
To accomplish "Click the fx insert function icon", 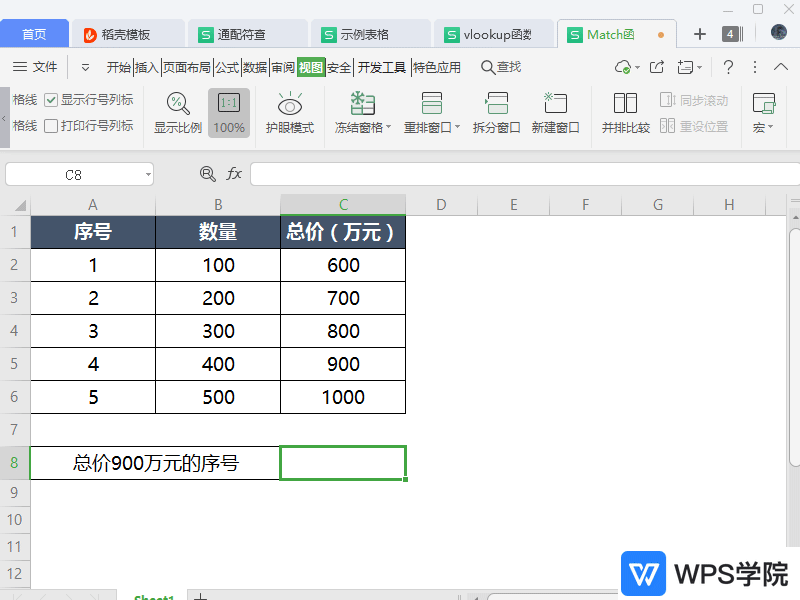I will 234,173.
